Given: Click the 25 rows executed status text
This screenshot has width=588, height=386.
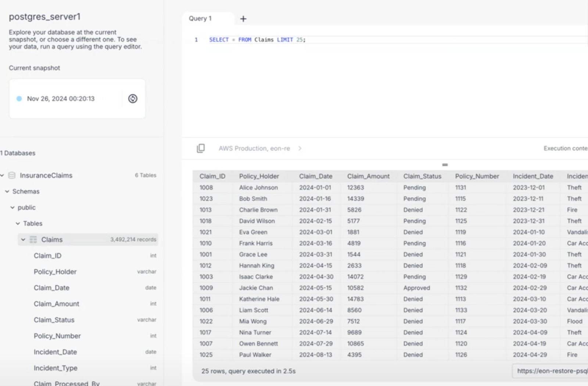Looking at the screenshot, I should 248,371.
